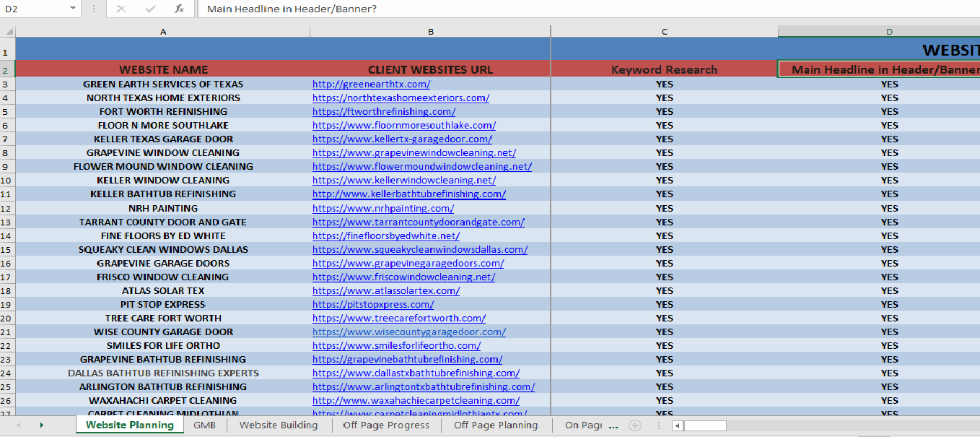Image resolution: width=980 pixels, height=437 pixels.
Task: Open kellertx-garagedoor.com link
Action: tap(402, 139)
